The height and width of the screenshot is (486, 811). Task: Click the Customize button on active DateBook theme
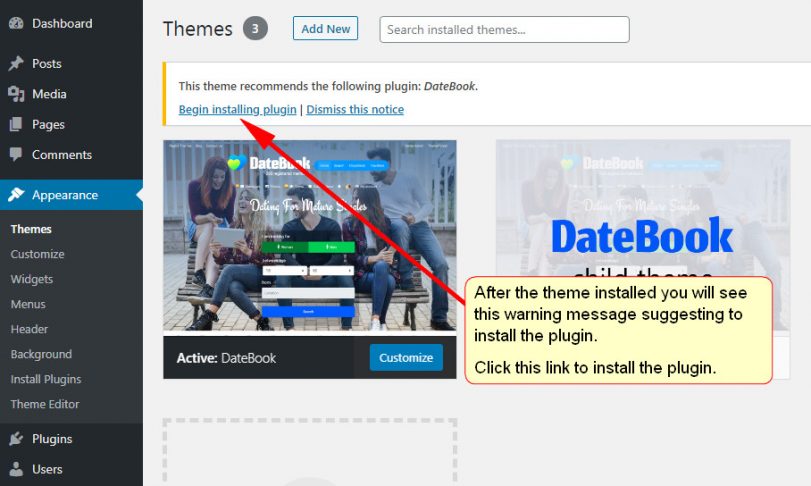(x=406, y=357)
